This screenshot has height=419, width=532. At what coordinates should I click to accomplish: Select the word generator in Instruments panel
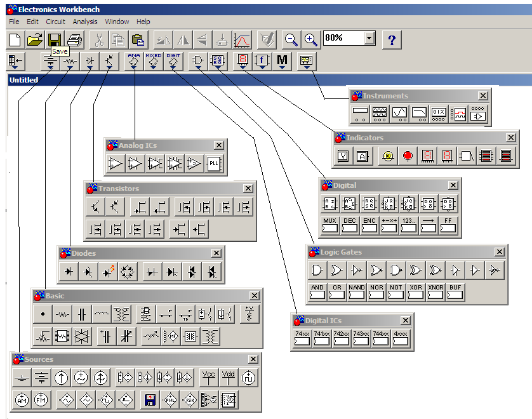coord(439,114)
